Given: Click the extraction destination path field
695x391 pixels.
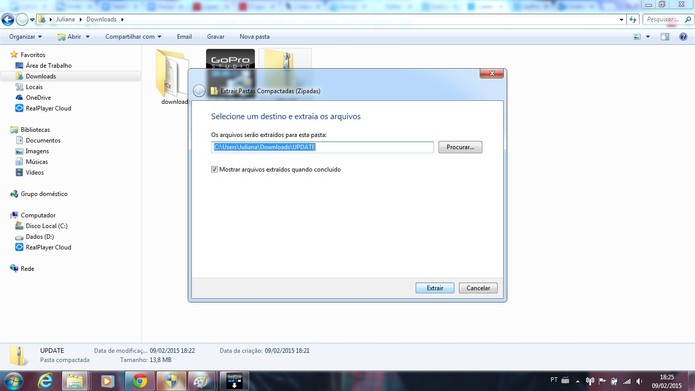Looking at the screenshot, I should pyautogui.click(x=322, y=147).
